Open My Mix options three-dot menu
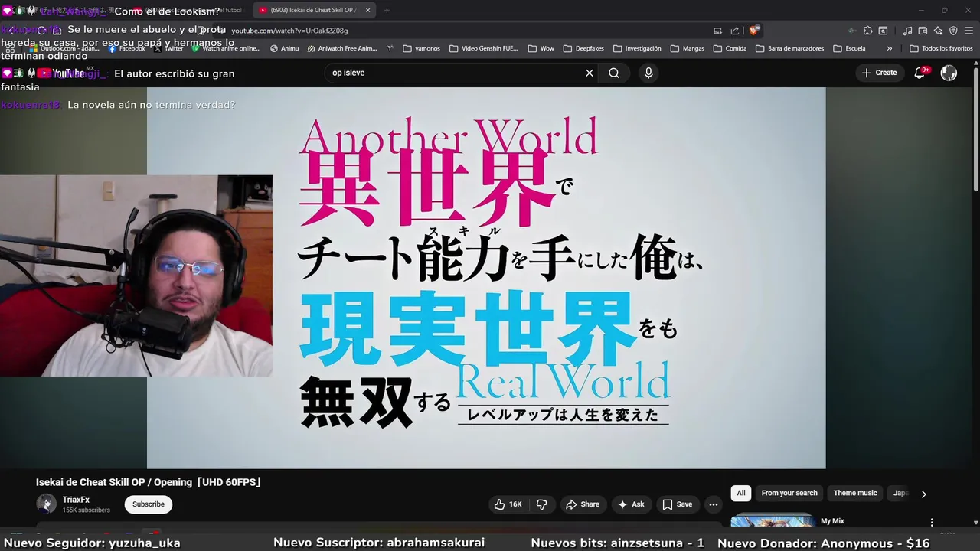This screenshot has height=551, width=980. [x=932, y=522]
